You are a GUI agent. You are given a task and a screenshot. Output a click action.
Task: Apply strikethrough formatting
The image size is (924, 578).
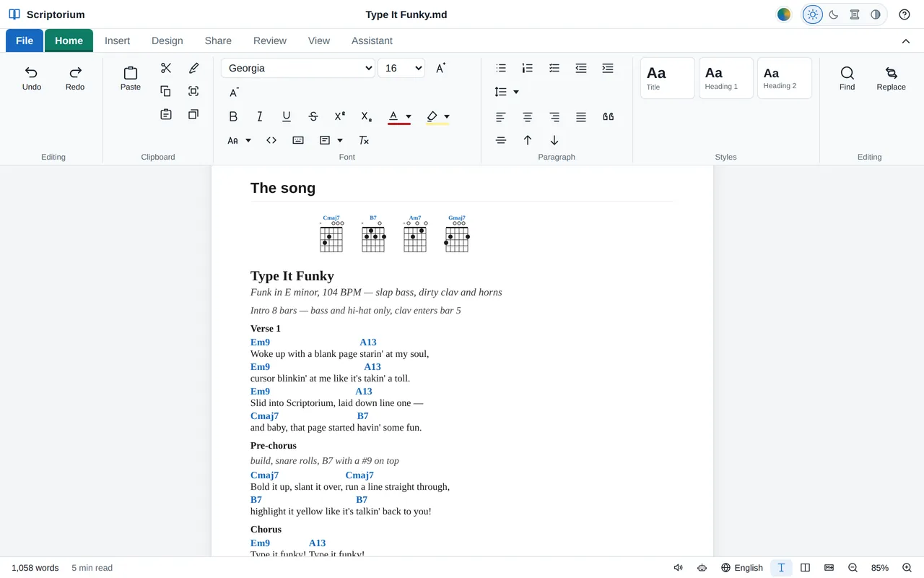pyautogui.click(x=313, y=116)
